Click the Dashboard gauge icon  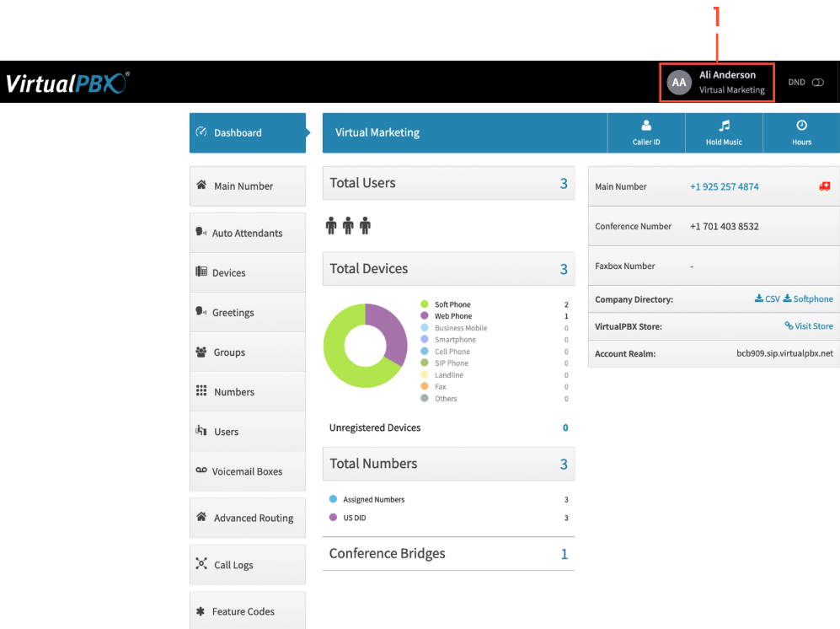(x=201, y=132)
